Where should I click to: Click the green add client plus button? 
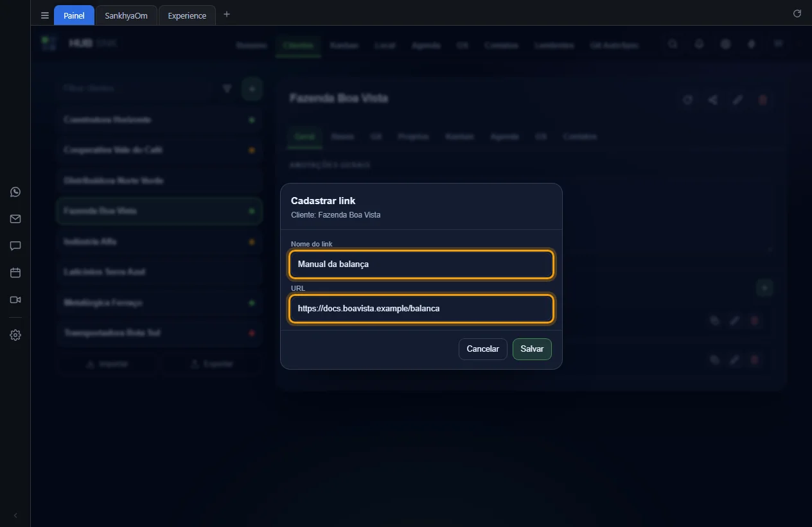pyautogui.click(x=252, y=89)
